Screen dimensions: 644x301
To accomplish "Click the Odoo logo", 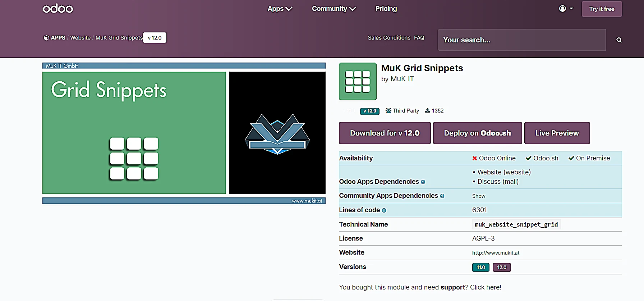I will (x=58, y=9).
